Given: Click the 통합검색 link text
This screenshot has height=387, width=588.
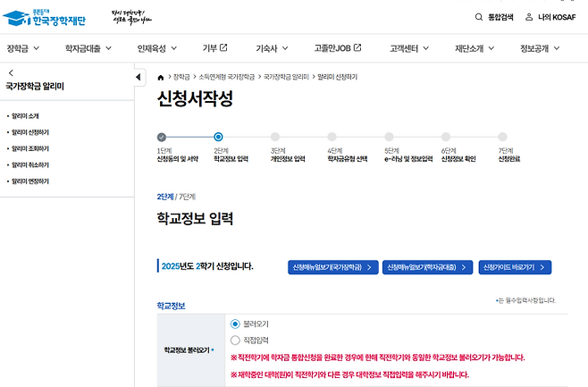Looking at the screenshot, I should click(500, 17).
